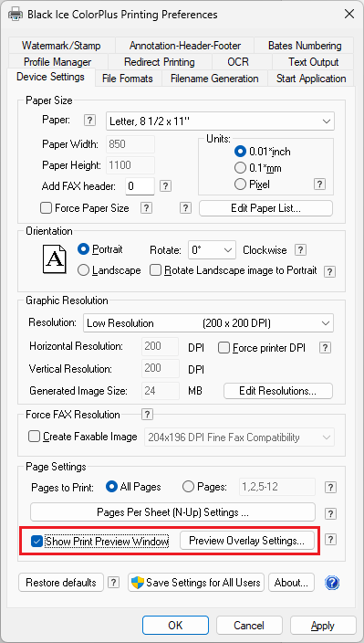The image size is (364, 643).
Task: Disable Show Print Preview Window checkbox
Action: tap(36, 542)
